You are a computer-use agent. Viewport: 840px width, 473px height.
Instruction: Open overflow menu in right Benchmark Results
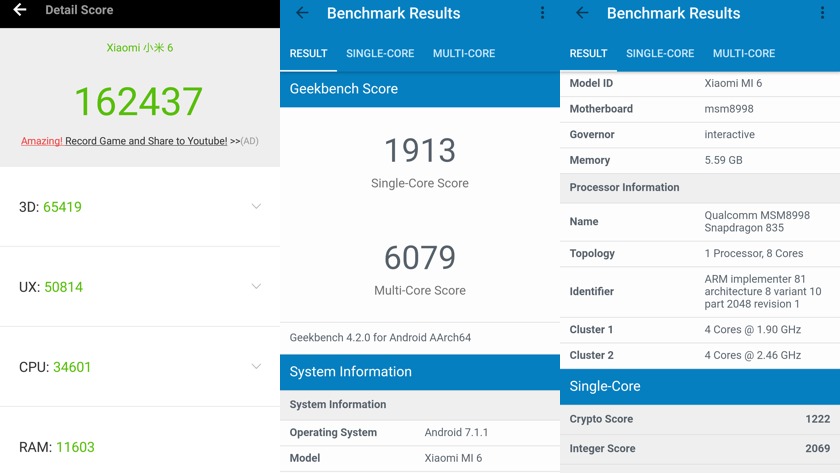(x=822, y=13)
